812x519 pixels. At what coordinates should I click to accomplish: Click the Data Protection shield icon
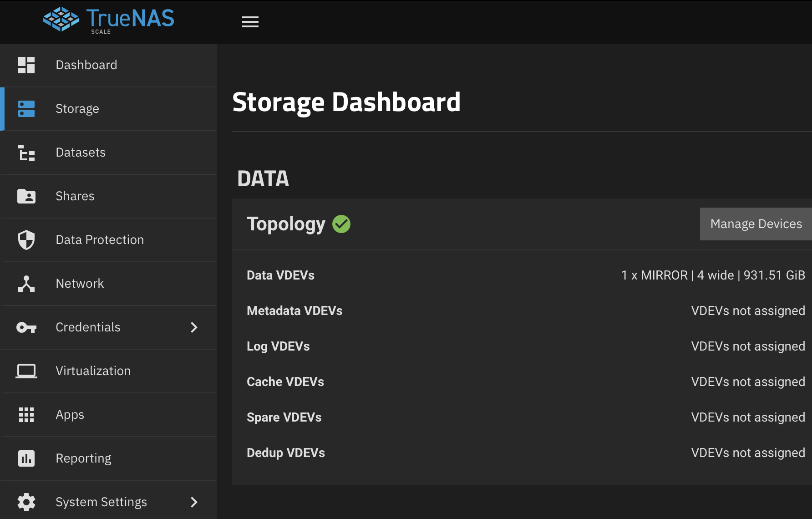click(x=26, y=240)
